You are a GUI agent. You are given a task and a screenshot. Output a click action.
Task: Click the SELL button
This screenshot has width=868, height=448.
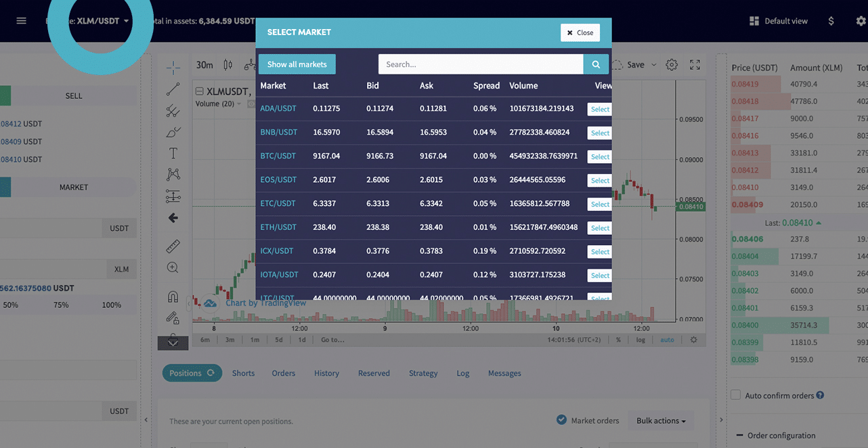74,95
